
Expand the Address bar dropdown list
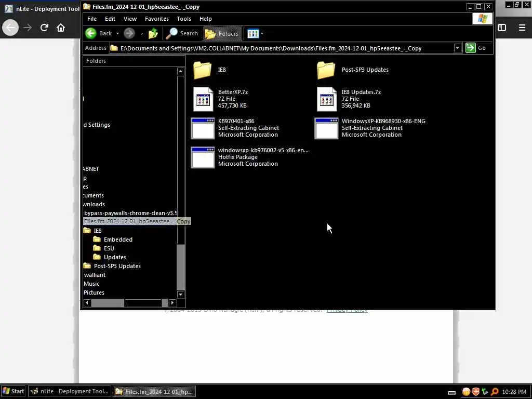tap(457, 48)
